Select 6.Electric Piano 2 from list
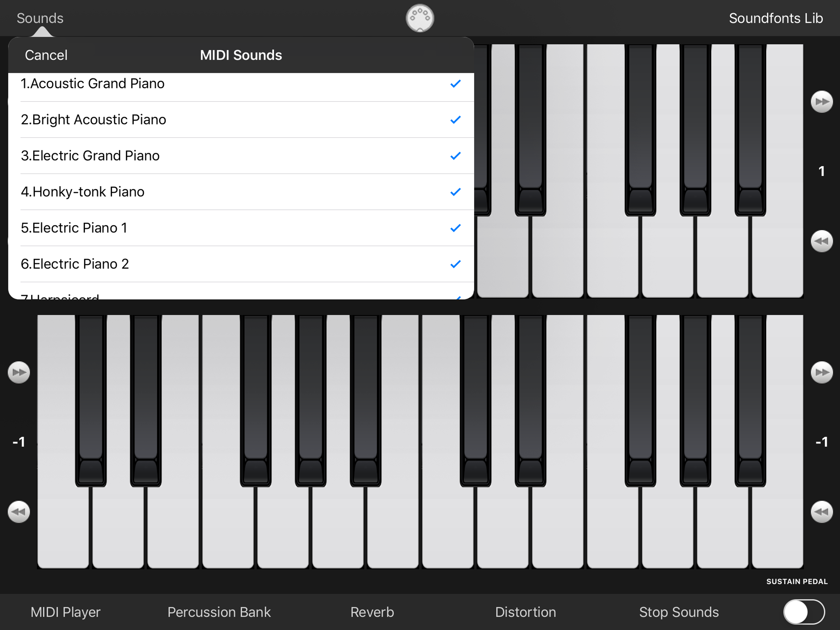 [240, 263]
